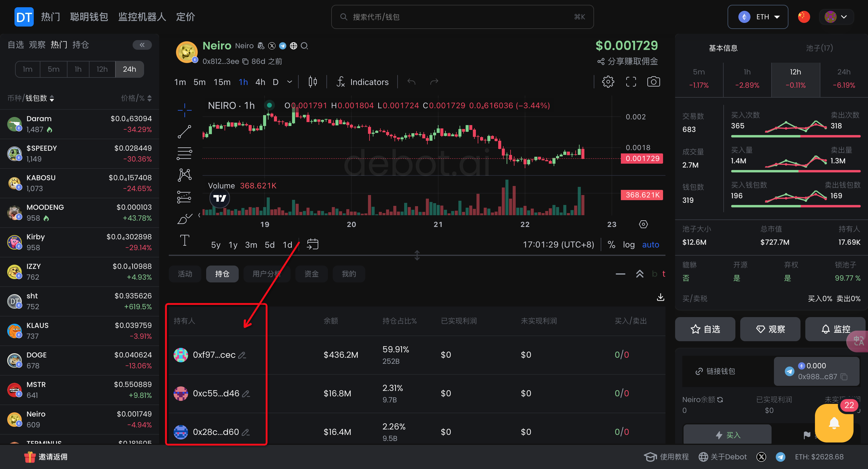Select the text annotation tool
Viewport: 868px width, 469px height.
pyautogui.click(x=184, y=240)
